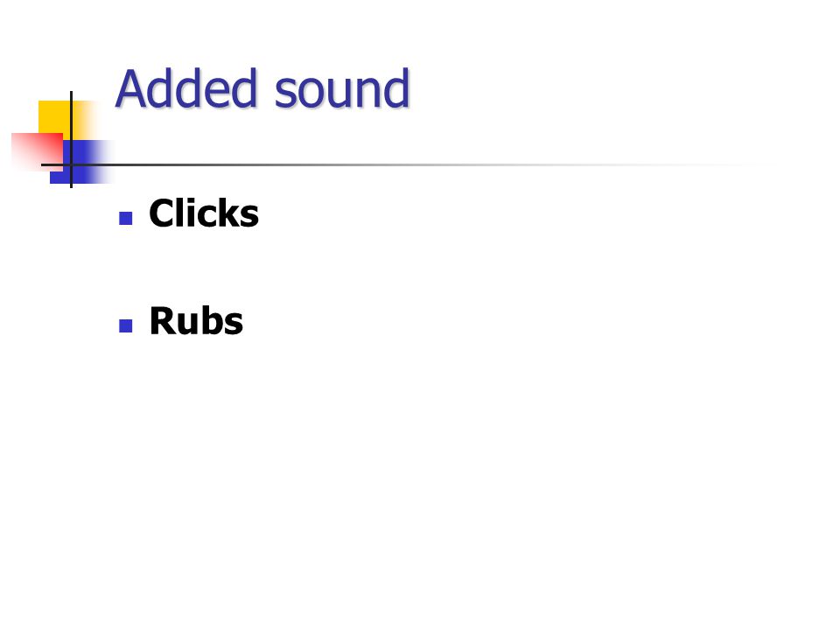Screen dimensions: 840x630
Task: Click the word "sound" in the title
Action: coord(342,89)
